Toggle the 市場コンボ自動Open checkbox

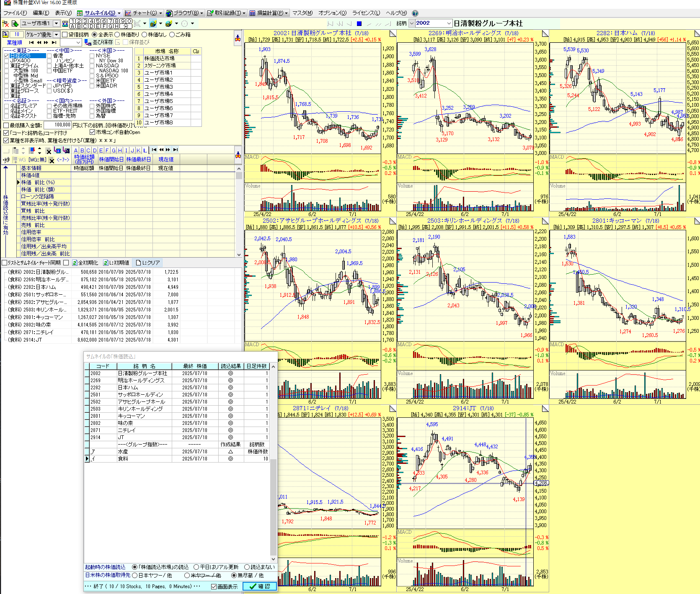[93, 132]
